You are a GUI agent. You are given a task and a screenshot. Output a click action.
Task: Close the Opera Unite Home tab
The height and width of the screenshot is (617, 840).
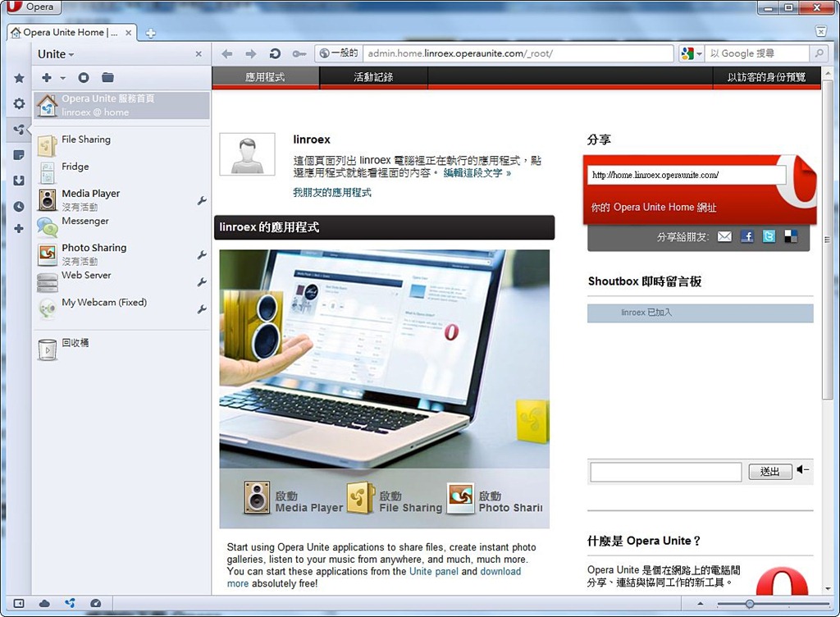click(129, 33)
